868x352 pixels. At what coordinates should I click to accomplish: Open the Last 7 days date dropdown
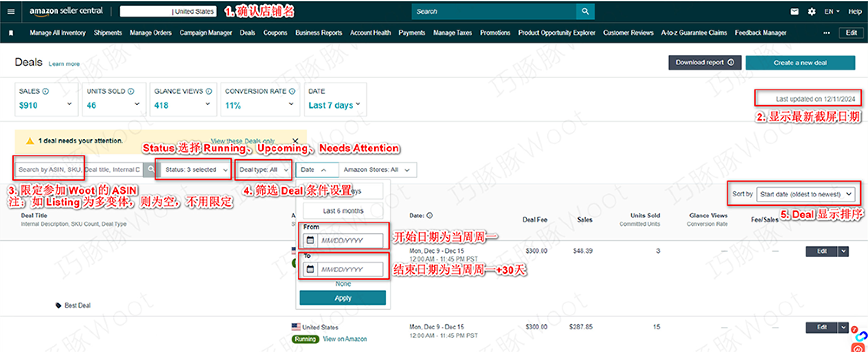point(335,105)
